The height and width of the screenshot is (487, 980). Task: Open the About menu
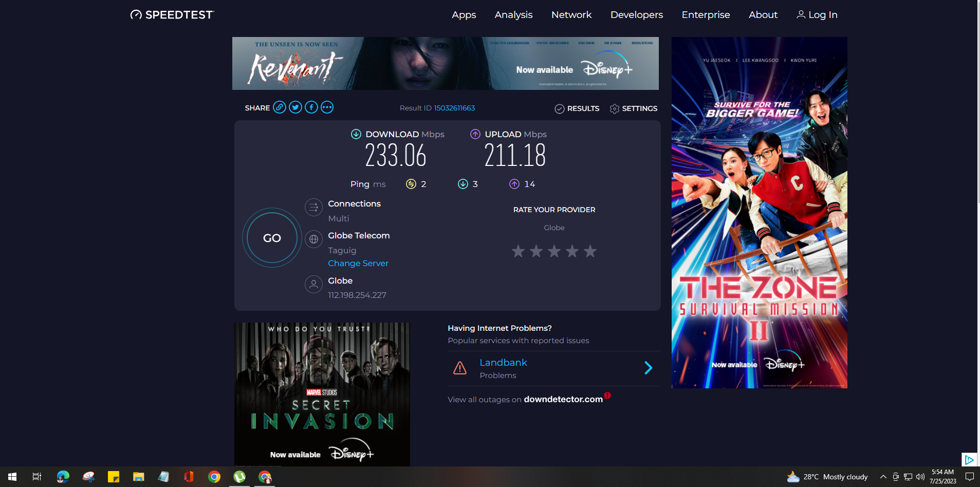[x=763, y=15]
